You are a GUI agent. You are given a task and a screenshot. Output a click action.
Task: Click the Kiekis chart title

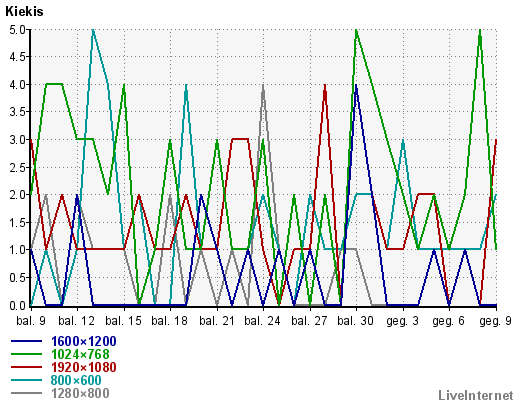[24, 12]
